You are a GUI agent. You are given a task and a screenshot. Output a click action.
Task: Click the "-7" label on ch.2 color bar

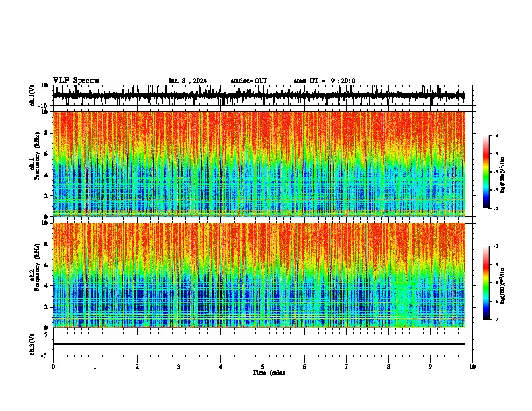(x=495, y=320)
